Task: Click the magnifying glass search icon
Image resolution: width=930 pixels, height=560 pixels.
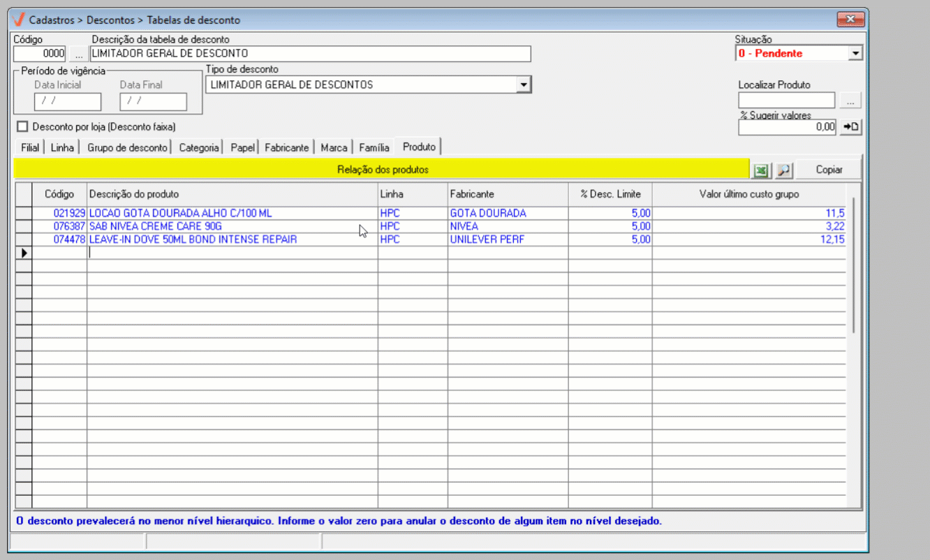Action: pyautogui.click(x=784, y=170)
